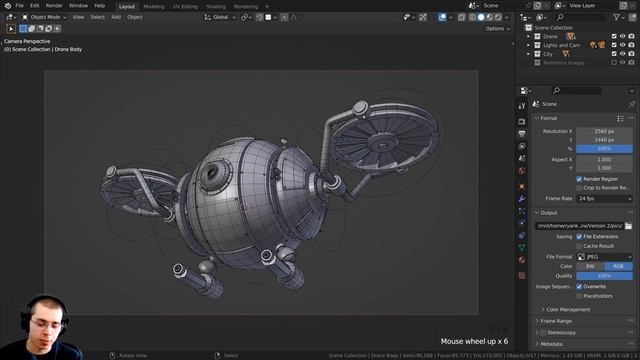Open the viewport View menu
The height and width of the screenshot is (360, 640).
(78, 17)
